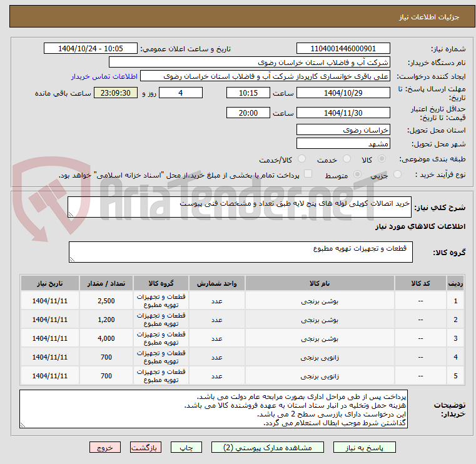Click the شرح کلی نیاز description textarea

click(x=239, y=207)
